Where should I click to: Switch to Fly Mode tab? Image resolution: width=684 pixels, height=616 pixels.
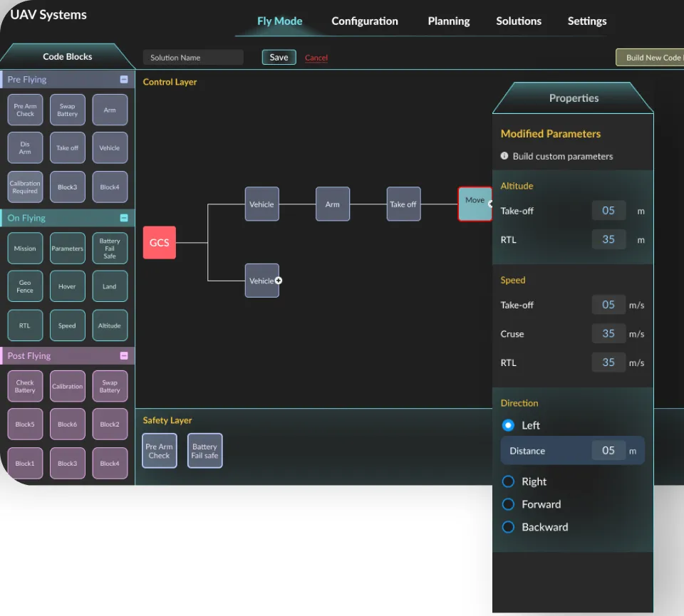[279, 21]
